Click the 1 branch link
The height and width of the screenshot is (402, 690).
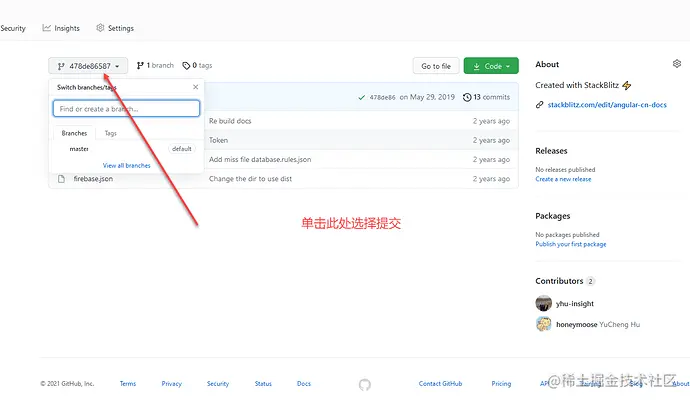click(155, 66)
